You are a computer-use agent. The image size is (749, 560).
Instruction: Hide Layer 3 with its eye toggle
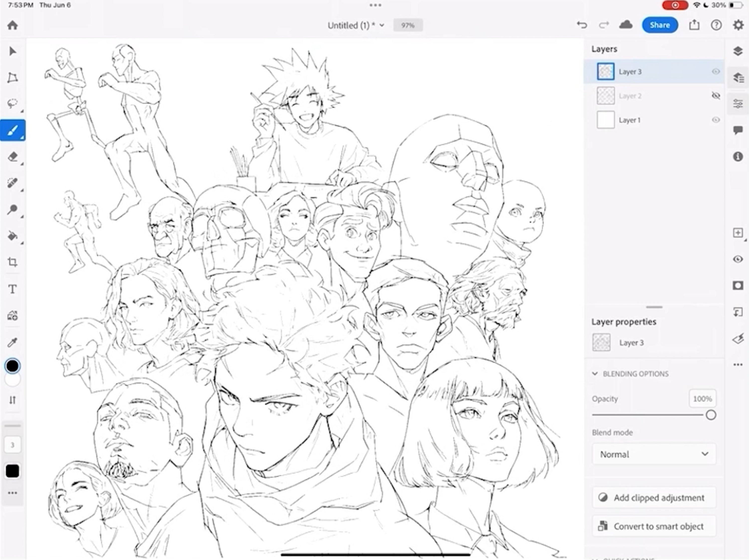pos(716,71)
